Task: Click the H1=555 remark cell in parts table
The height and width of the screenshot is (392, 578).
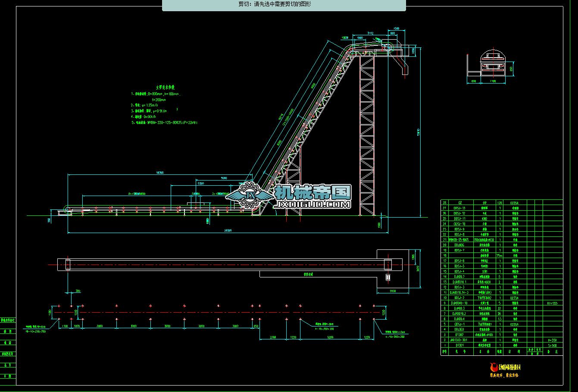Action: click(x=552, y=303)
